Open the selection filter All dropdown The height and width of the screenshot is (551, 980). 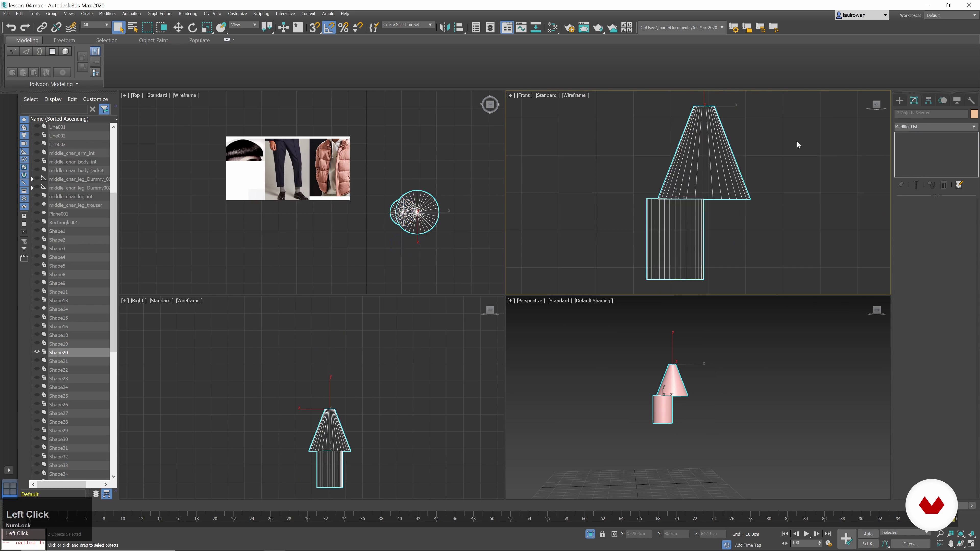pos(95,25)
